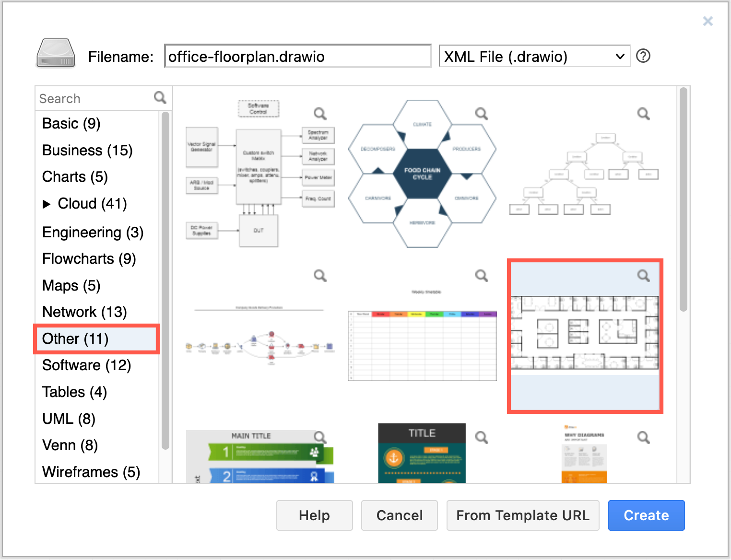Select the Other category in the sidebar
731x560 pixels.
[74, 338]
